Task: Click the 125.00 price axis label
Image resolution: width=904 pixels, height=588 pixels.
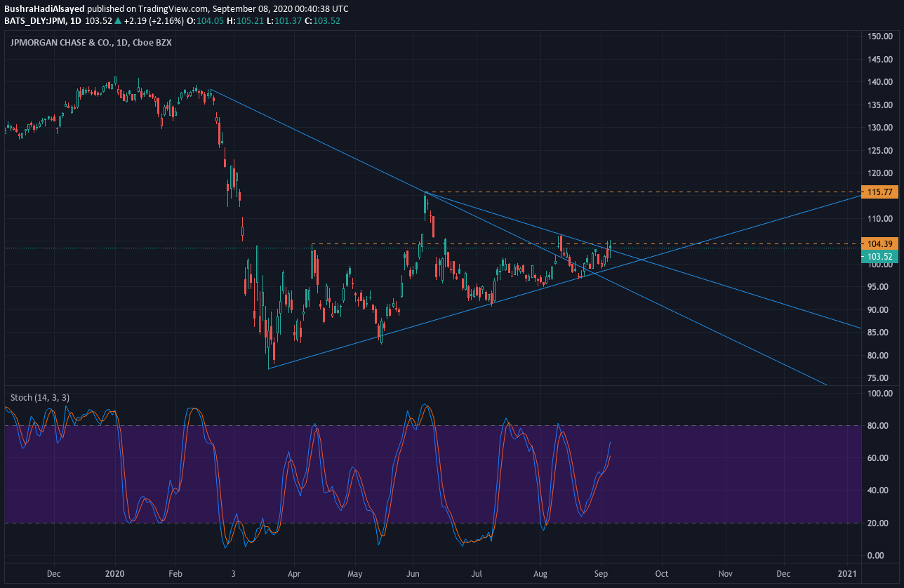Action: point(879,150)
